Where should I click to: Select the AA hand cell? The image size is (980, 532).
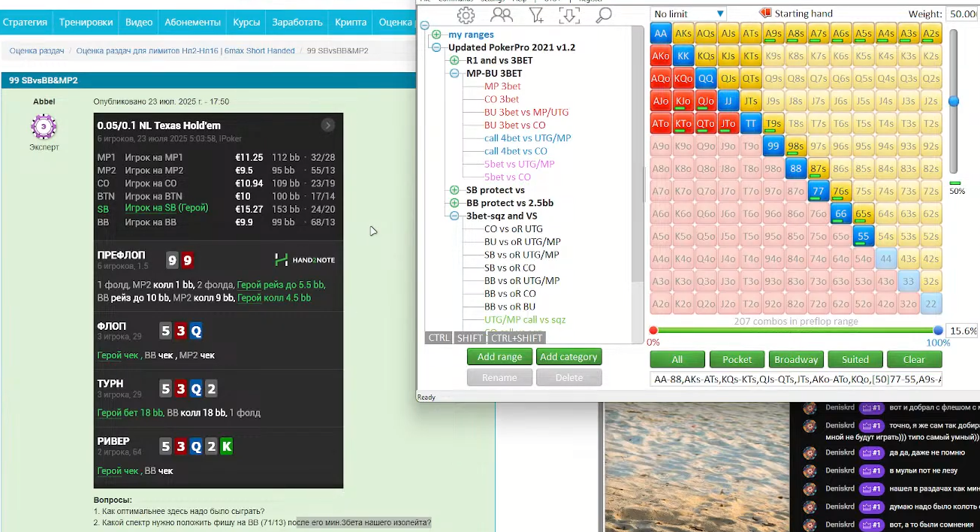(661, 34)
